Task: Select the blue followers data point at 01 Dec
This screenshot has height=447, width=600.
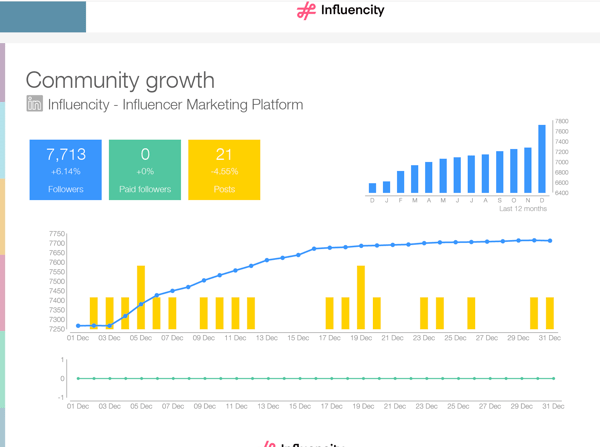Action: click(x=78, y=326)
